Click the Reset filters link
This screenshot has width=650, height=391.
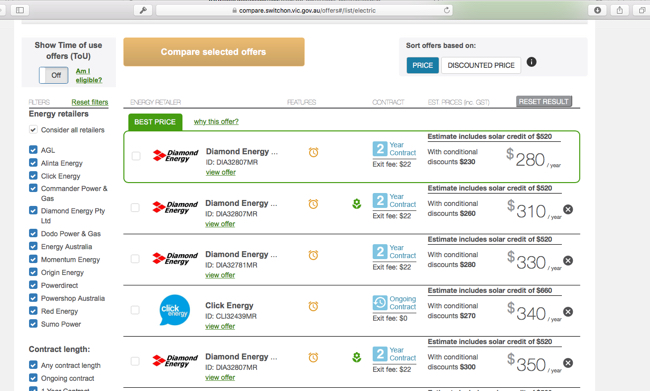pyautogui.click(x=90, y=102)
